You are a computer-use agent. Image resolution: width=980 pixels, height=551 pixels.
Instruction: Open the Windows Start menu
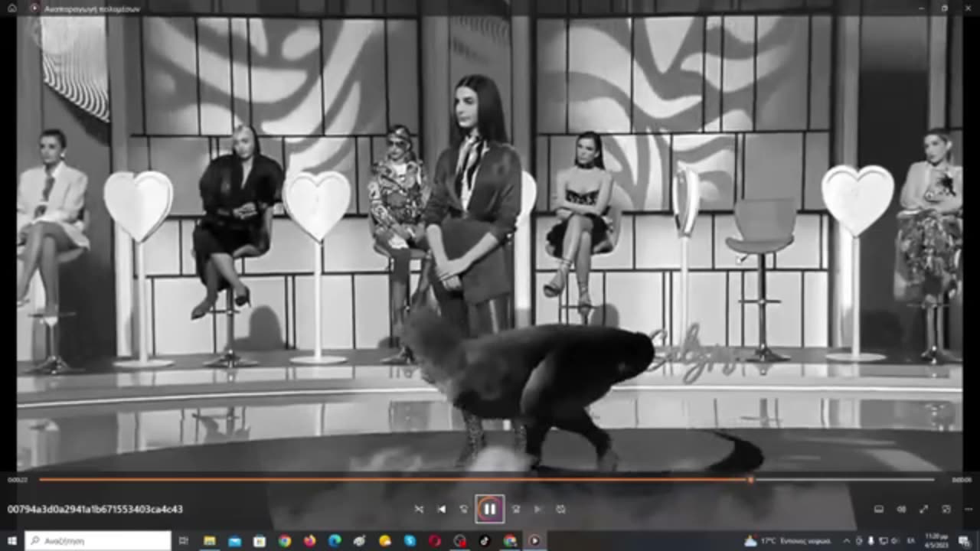point(11,540)
